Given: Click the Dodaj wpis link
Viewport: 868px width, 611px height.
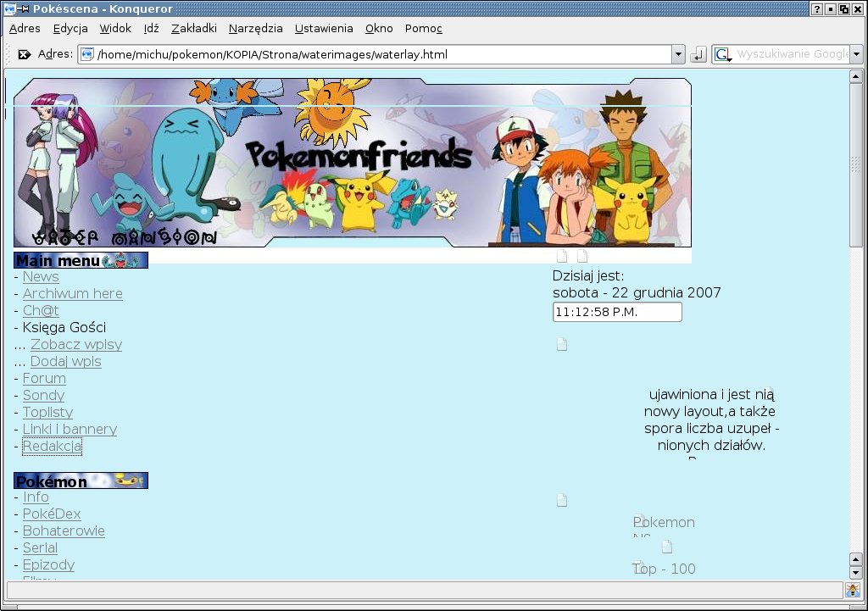Looking at the screenshot, I should point(66,361).
